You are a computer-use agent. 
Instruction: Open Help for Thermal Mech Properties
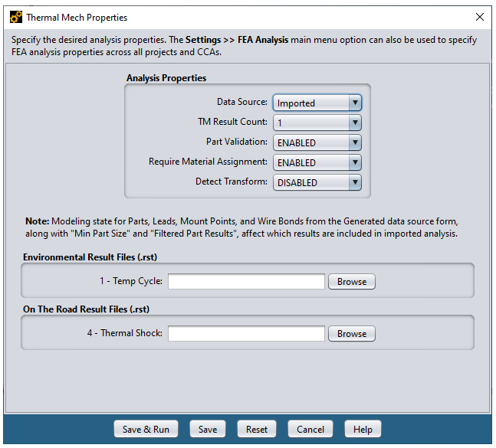point(363,429)
